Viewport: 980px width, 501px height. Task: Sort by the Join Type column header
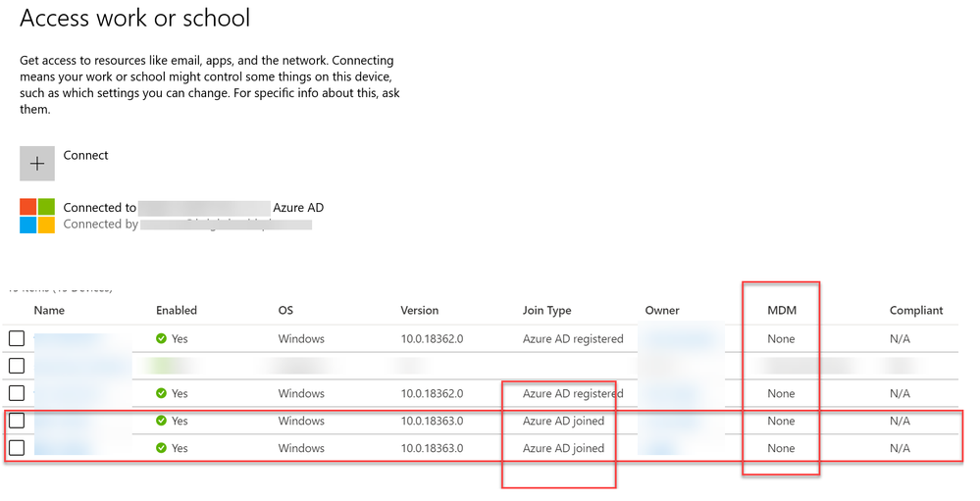(546, 311)
